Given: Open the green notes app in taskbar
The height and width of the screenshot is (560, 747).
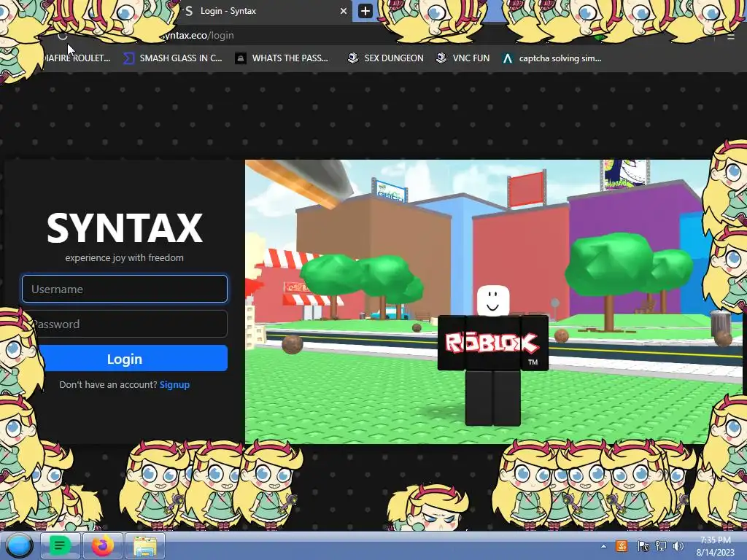Looking at the screenshot, I should point(60,545).
